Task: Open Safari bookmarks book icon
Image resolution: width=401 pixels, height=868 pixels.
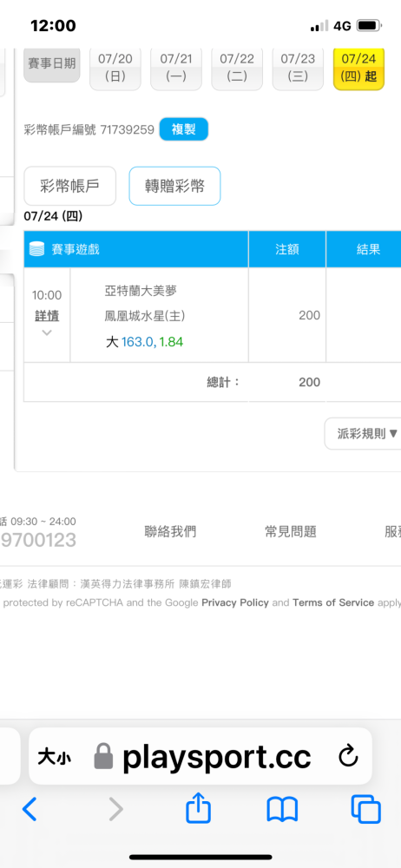Action: (282, 810)
